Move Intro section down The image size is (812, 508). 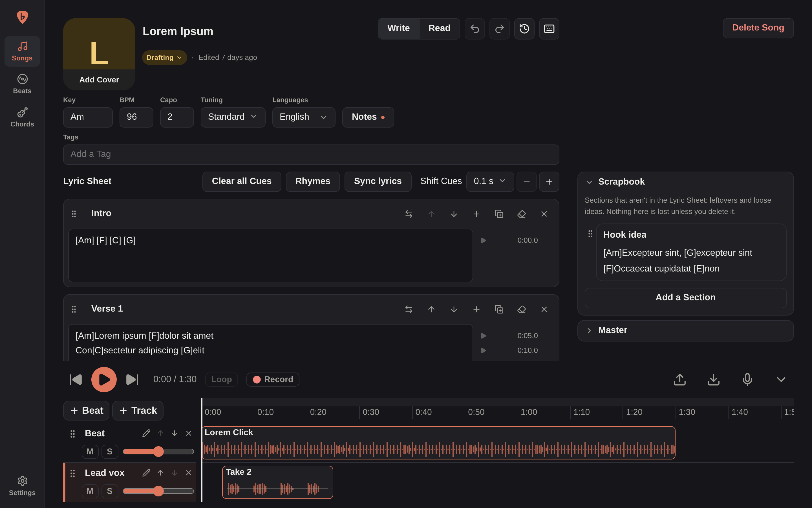click(454, 214)
